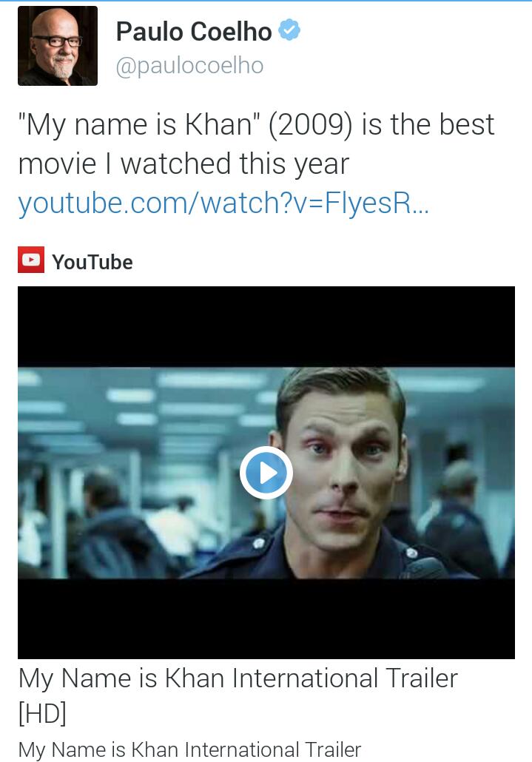Open the My Name is Khan International Trailer title

[238, 678]
